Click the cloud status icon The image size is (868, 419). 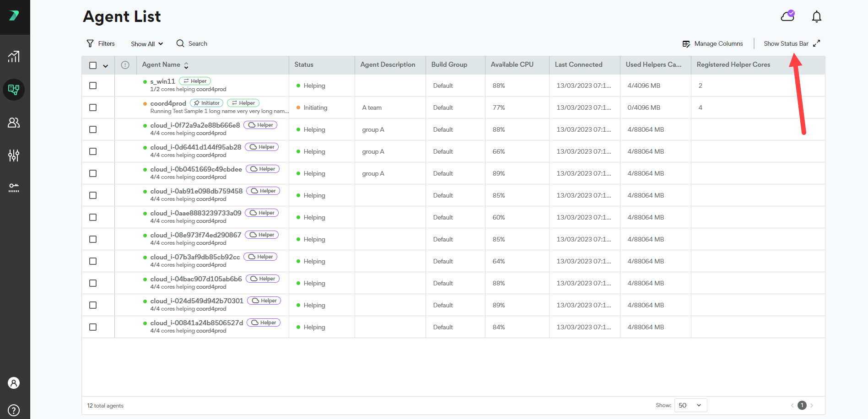[787, 16]
